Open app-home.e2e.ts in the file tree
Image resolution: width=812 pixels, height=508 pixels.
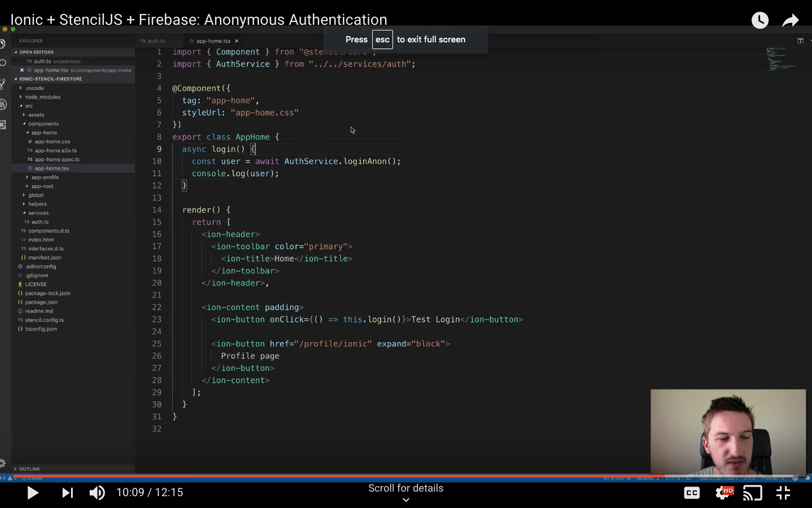(x=56, y=151)
